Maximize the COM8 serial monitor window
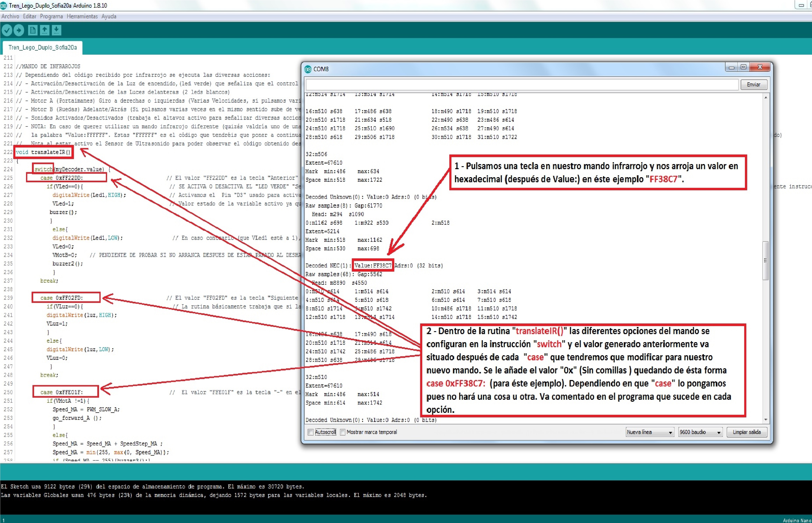 (x=743, y=67)
